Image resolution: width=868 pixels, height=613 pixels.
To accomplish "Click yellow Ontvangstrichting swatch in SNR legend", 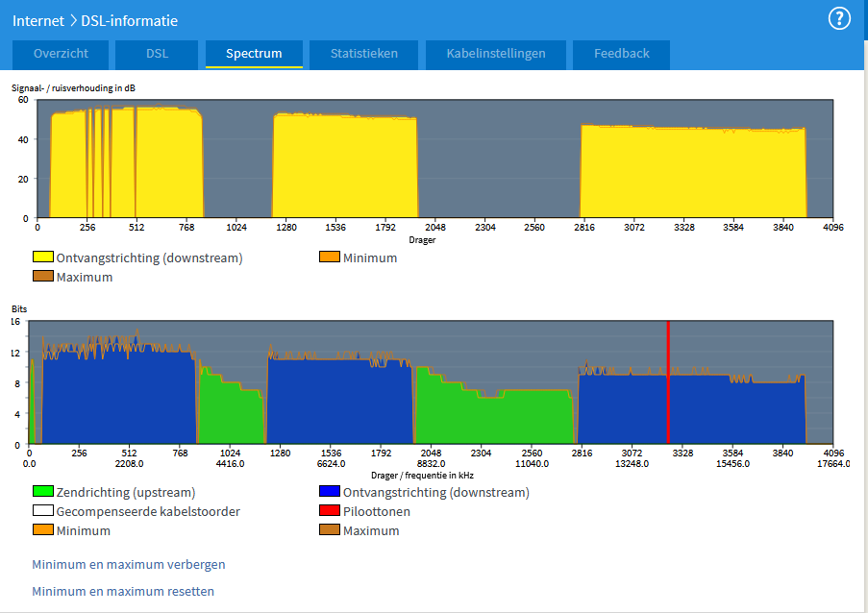I will (x=43, y=257).
